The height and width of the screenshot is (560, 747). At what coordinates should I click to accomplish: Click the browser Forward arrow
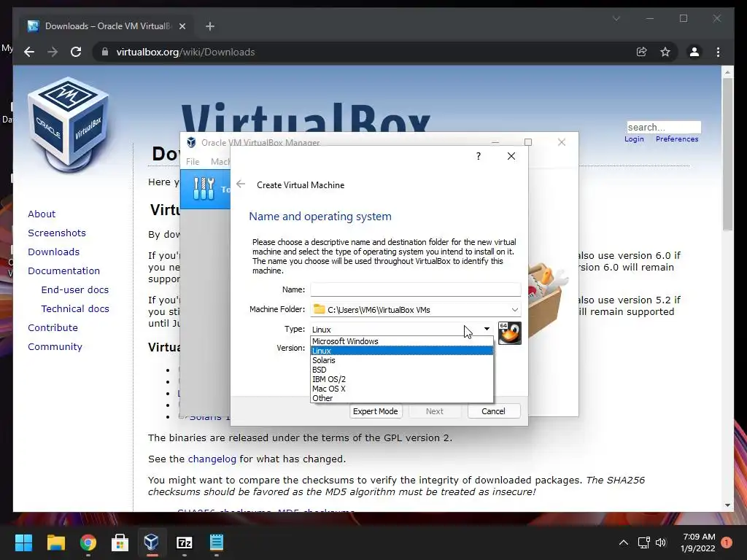(x=53, y=52)
